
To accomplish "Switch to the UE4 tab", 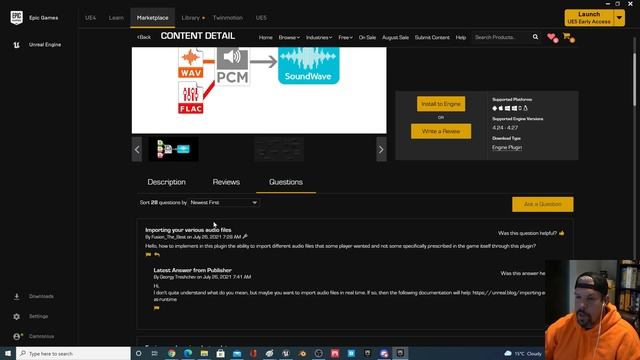I will click(x=91, y=18).
